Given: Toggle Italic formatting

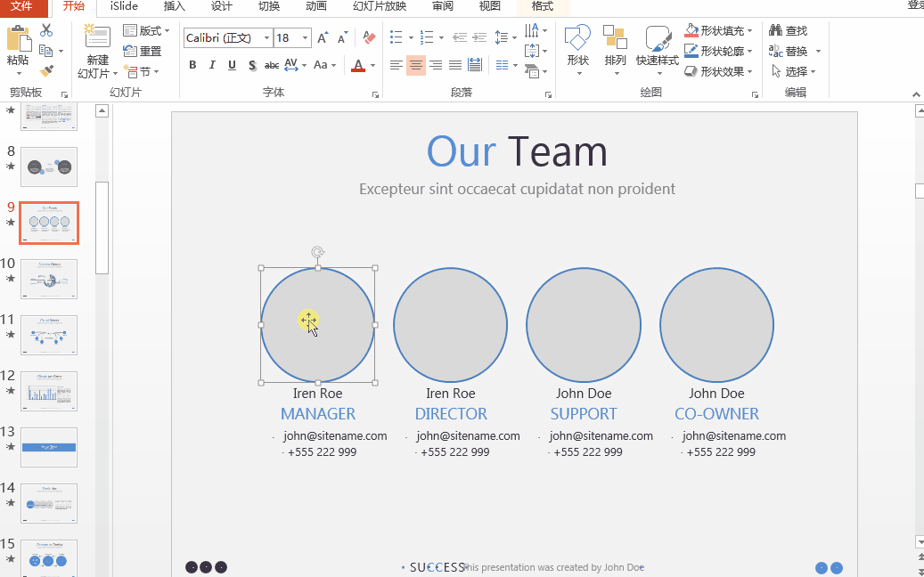Looking at the screenshot, I should 212,65.
